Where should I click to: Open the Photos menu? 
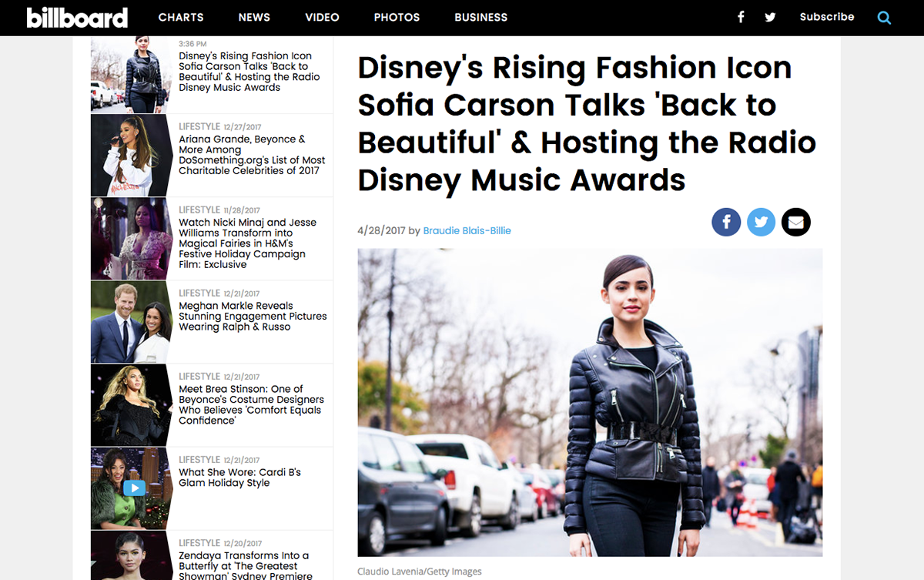point(397,17)
